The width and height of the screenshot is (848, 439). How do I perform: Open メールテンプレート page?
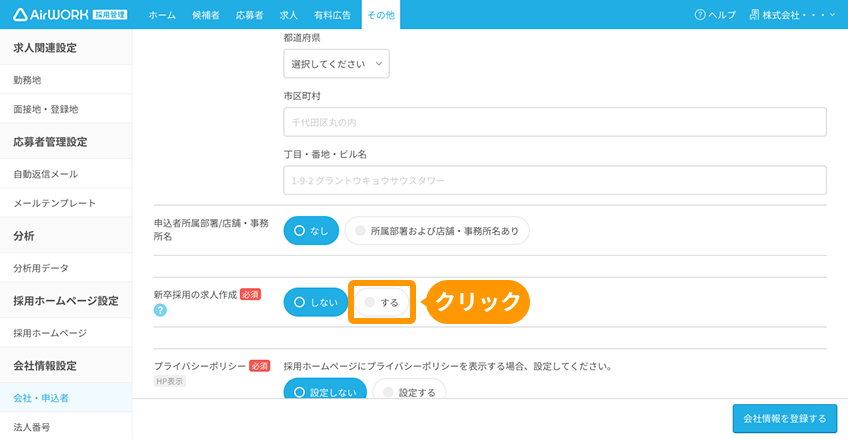point(66,203)
